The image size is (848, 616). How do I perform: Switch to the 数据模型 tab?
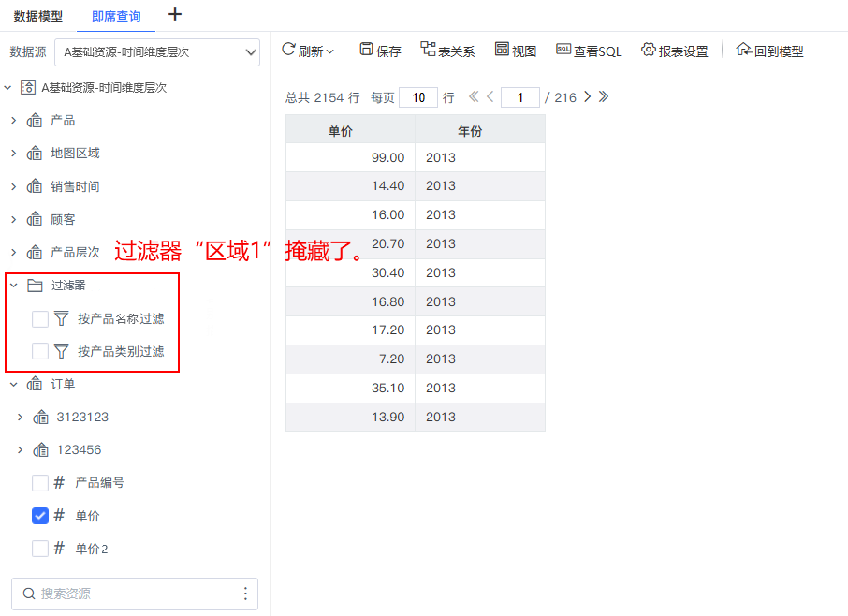click(37, 16)
